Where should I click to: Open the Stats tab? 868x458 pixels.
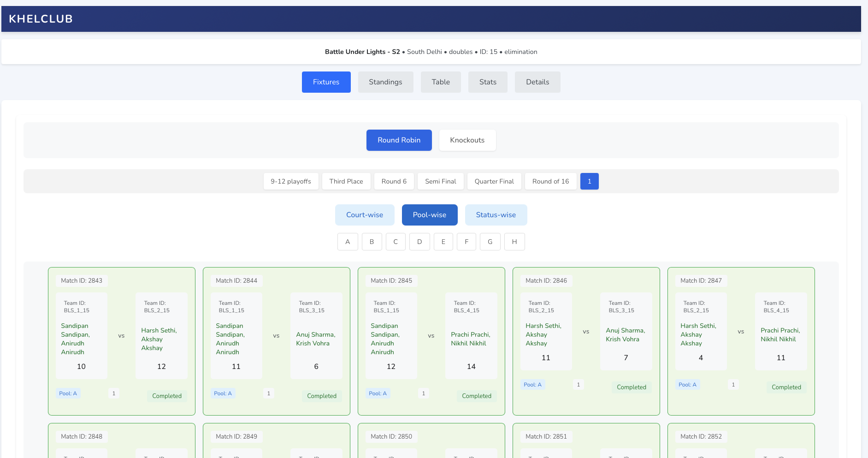click(487, 82)
